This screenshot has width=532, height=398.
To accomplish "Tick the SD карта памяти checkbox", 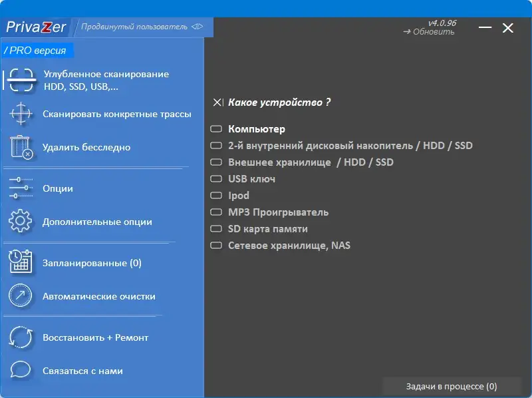I will point(215,228).
